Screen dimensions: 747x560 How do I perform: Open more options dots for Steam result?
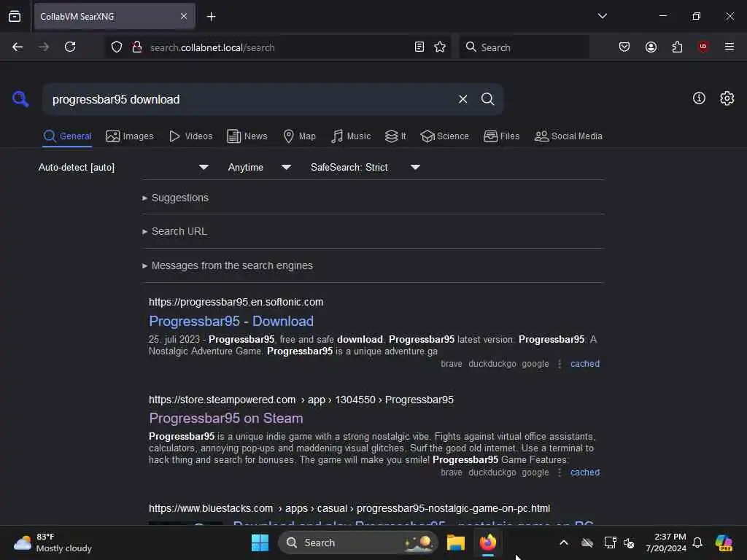click(560, 472)
